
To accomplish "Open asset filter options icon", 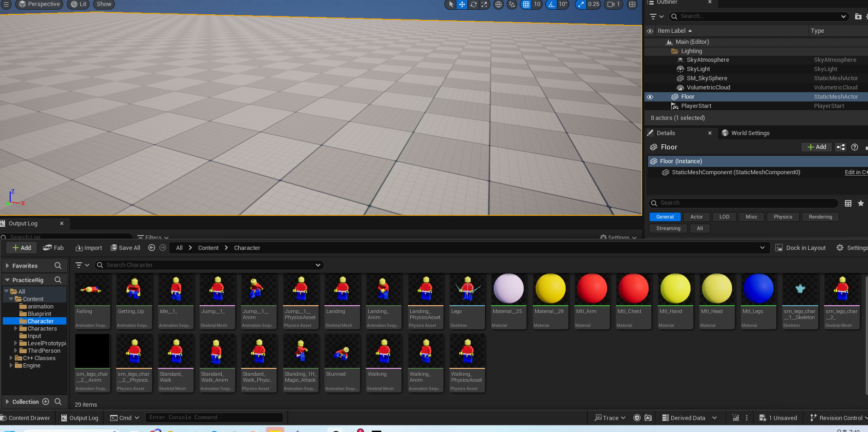I will coord(83,265).
